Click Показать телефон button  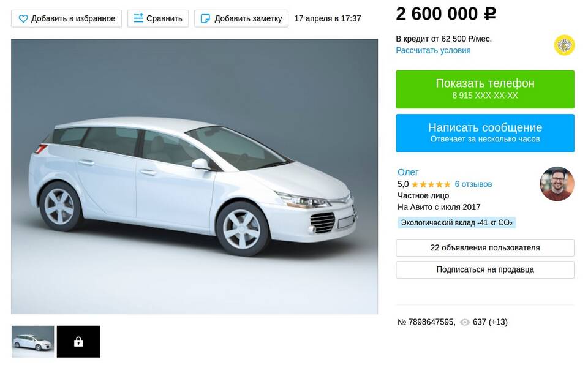tap(485, 89)
